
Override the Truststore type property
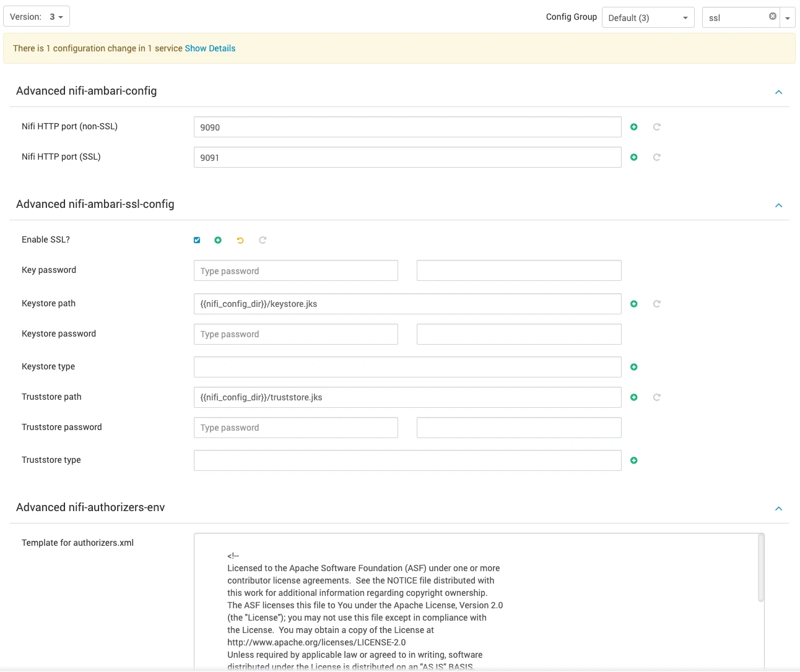[633, 460]
